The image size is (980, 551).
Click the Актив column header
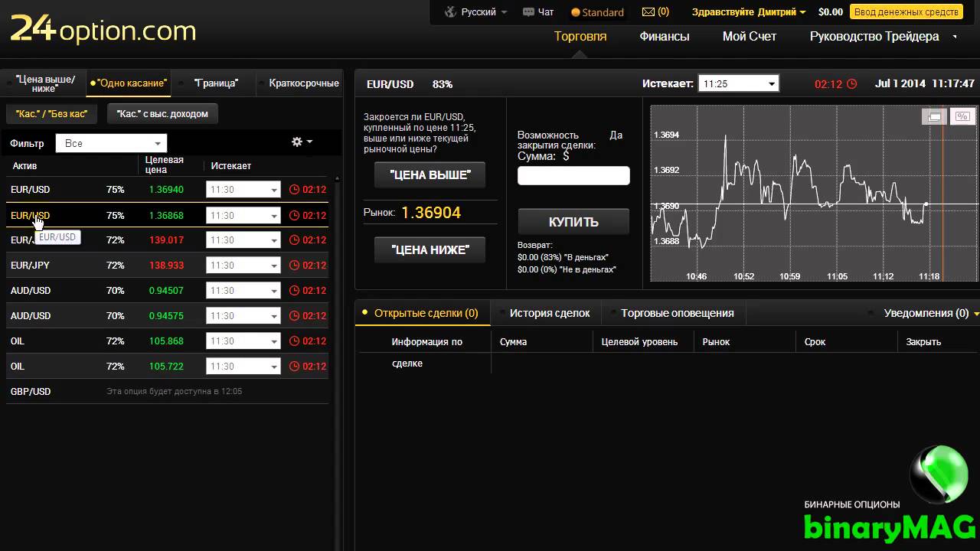coord(24,166)
